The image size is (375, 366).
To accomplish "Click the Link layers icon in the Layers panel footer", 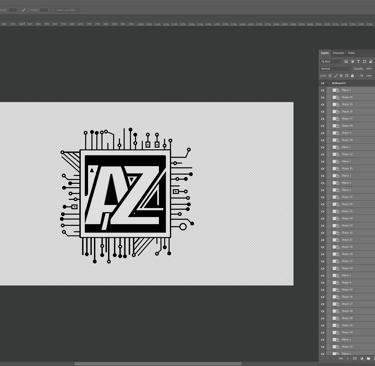I will 341,358.
